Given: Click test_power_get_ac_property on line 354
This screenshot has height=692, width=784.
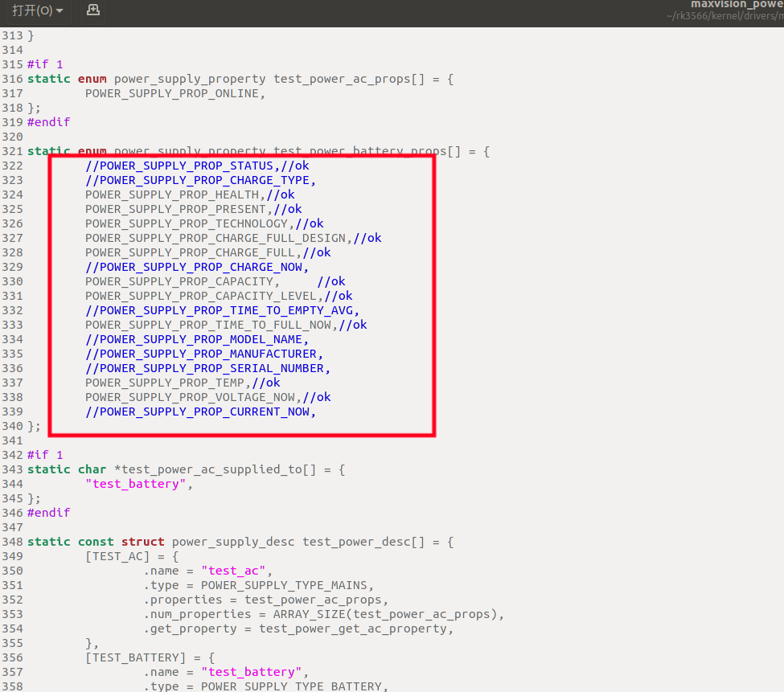Looking at the screenshot, I should (355, 629).
